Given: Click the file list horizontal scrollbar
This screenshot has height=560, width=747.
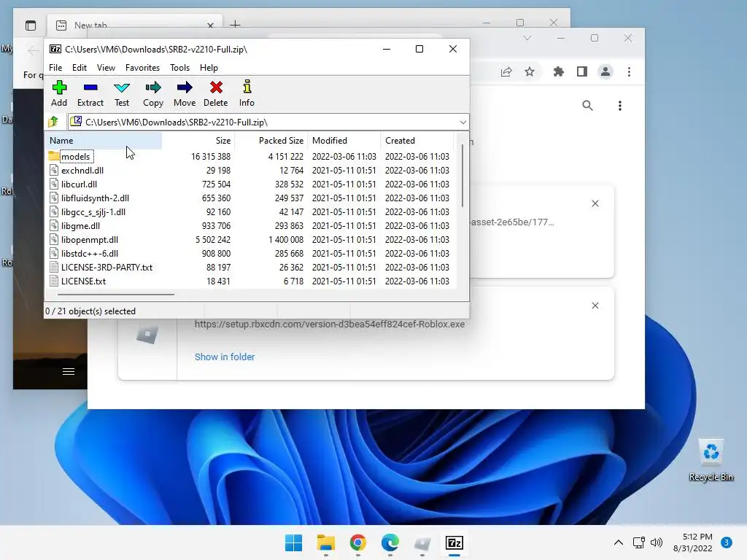Looking at the screenshot, I should (x=116, y=295).
